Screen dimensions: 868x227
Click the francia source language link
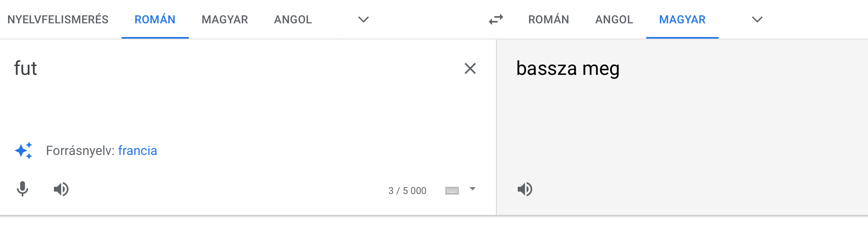[137, 151]
